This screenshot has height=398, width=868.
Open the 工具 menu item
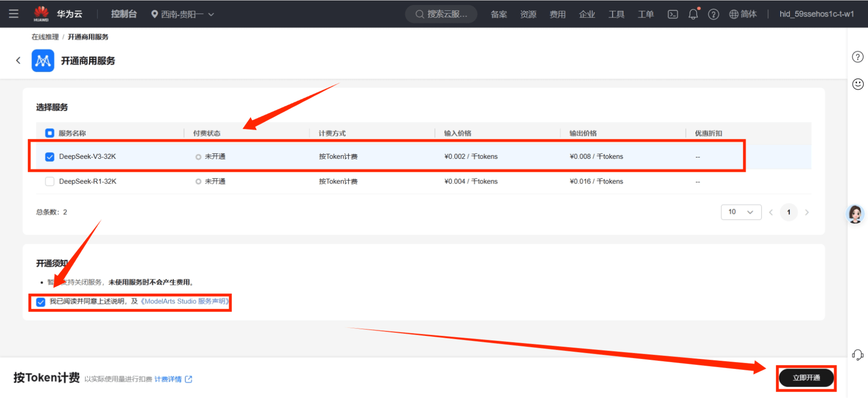pyautogui.click(x=616, y=14)
